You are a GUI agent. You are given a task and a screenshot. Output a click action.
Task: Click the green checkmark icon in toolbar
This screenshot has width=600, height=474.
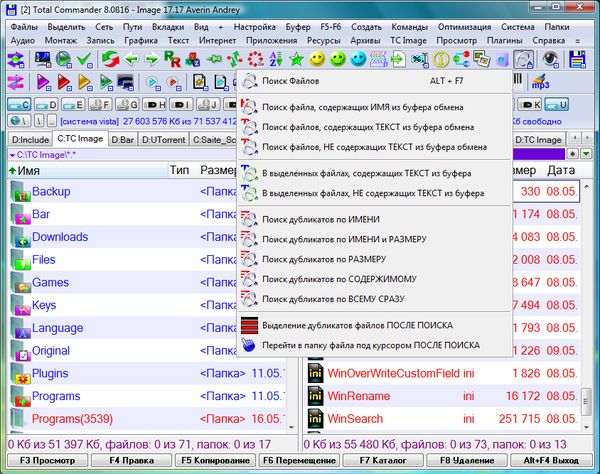point(85,59)
